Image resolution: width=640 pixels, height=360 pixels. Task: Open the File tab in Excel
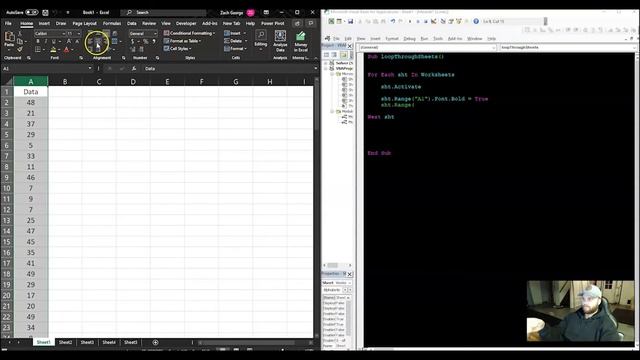(8, 23)
